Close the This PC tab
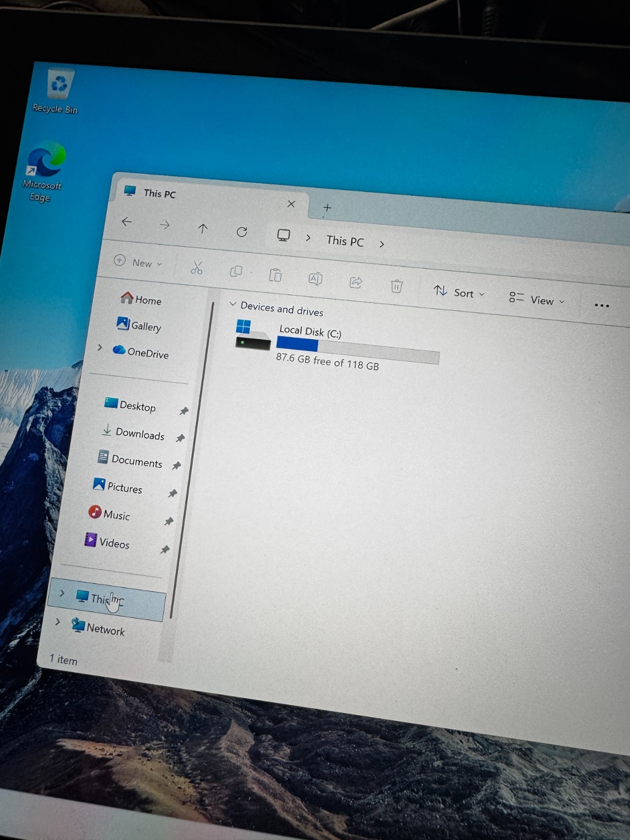 (291, 204)
